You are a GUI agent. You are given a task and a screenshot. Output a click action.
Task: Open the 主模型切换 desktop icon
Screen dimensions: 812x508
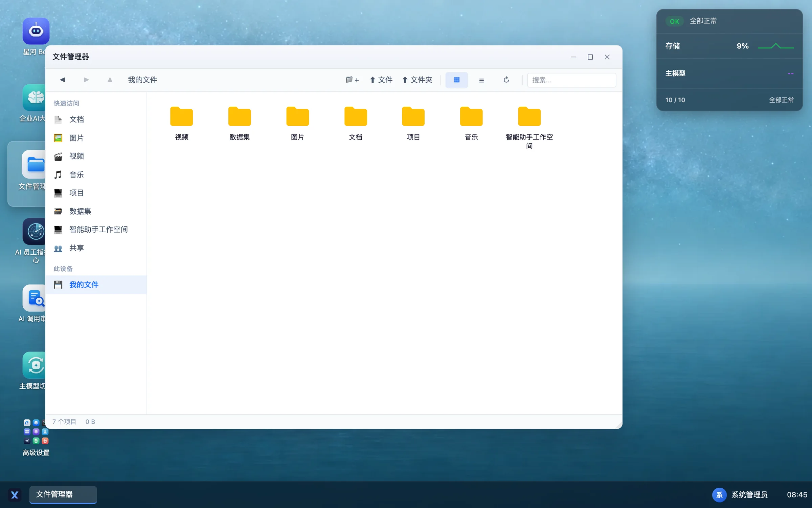[x=34, y=365]
